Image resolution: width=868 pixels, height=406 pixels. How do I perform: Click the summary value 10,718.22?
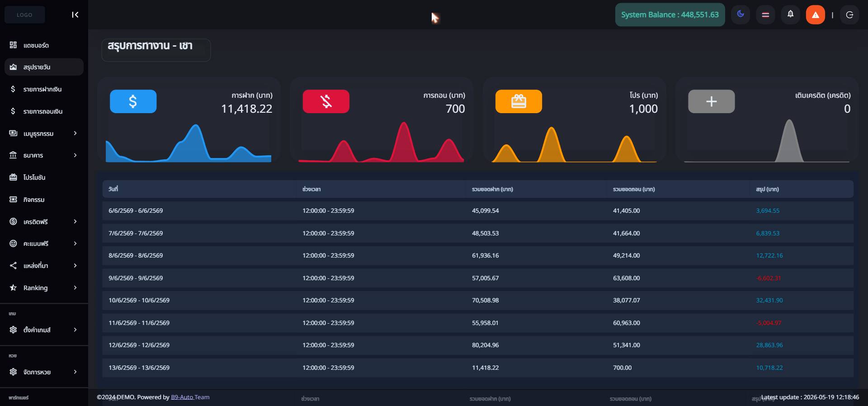tap(769, 368)
